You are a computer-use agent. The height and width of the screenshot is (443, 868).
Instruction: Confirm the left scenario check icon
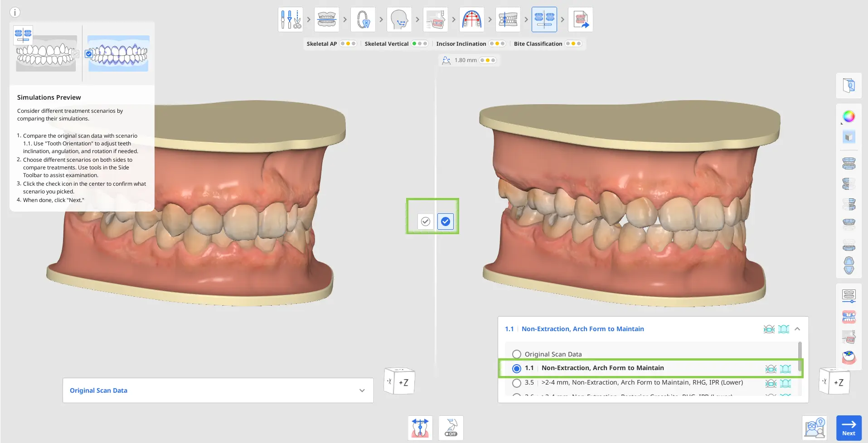coord(426,221)
